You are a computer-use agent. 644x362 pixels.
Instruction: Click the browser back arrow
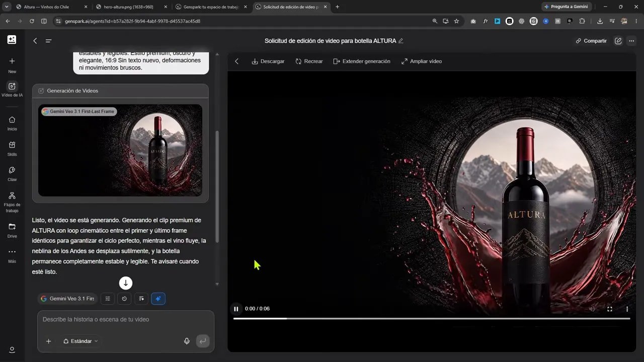tap(8, 21)
